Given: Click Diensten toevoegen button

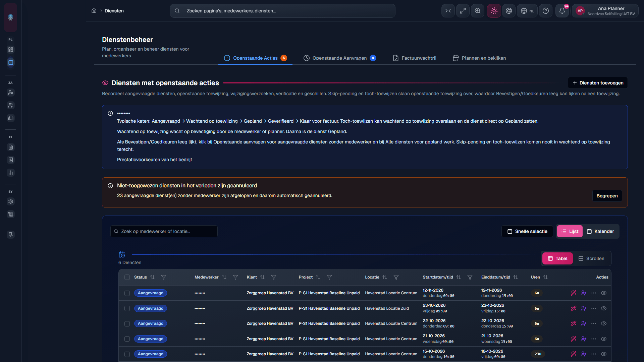Looking at the screenshot, I should (598, 83).
